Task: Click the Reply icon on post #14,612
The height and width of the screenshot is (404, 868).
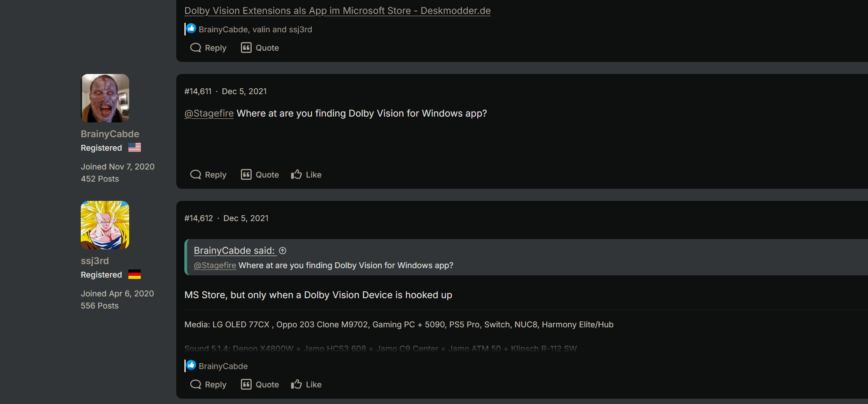Action: coord(195,384)
